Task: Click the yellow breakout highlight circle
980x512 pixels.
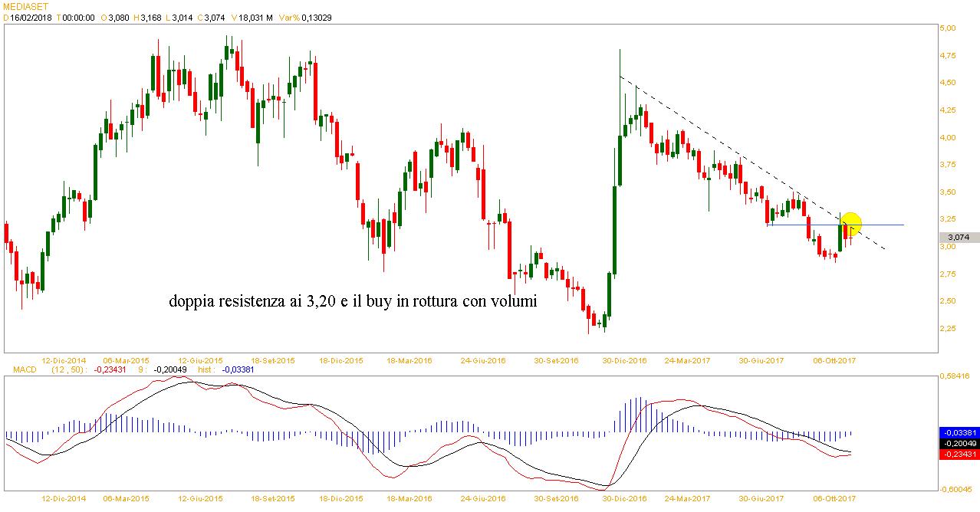Action: point(851,223)
